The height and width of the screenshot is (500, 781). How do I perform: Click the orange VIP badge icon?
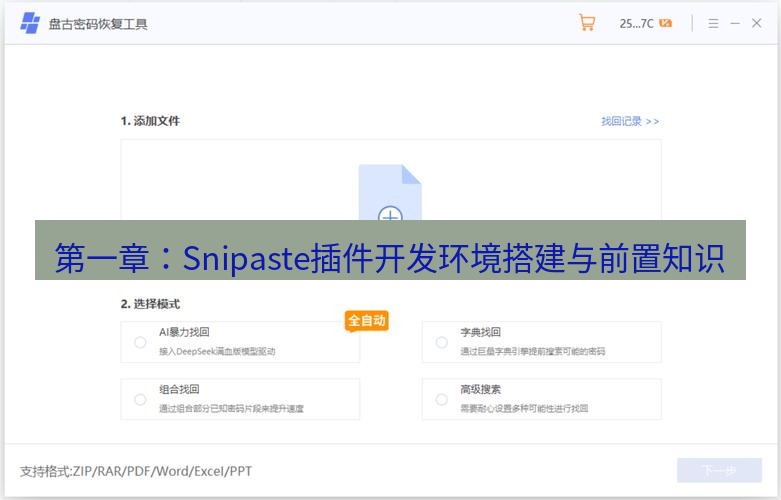coord(665,23)
